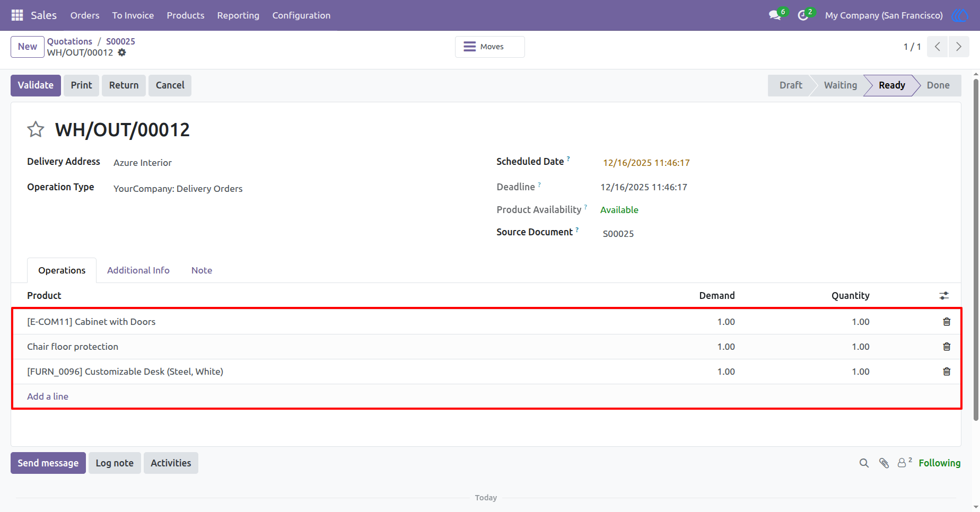Viewport: 980px width, 512px height.
Task: Open the conversations chat icon
Action: (775, 15)
